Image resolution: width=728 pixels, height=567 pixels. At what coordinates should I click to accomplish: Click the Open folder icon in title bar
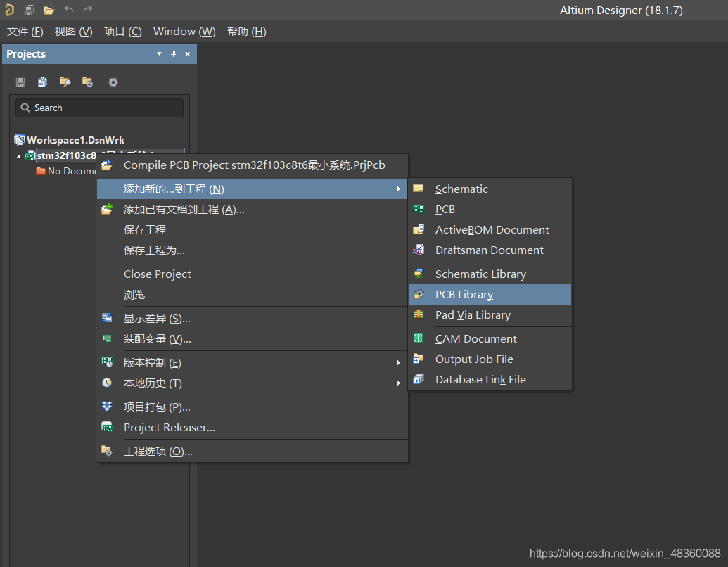pos(49,9)
